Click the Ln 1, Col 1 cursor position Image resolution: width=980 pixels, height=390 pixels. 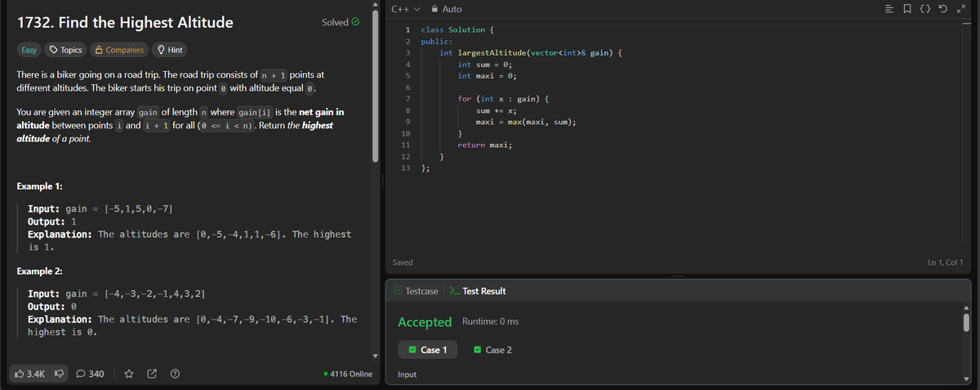(x=946, y=262)
